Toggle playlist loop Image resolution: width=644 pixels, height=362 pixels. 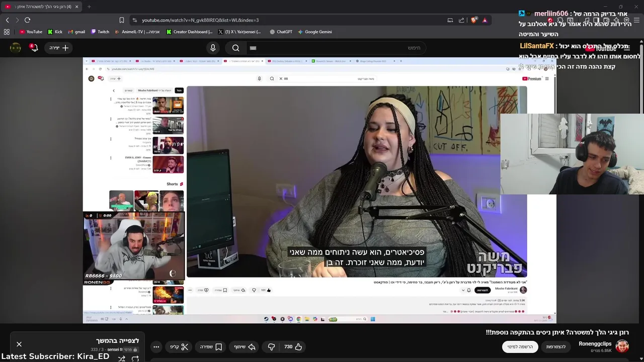click(135, 358)
